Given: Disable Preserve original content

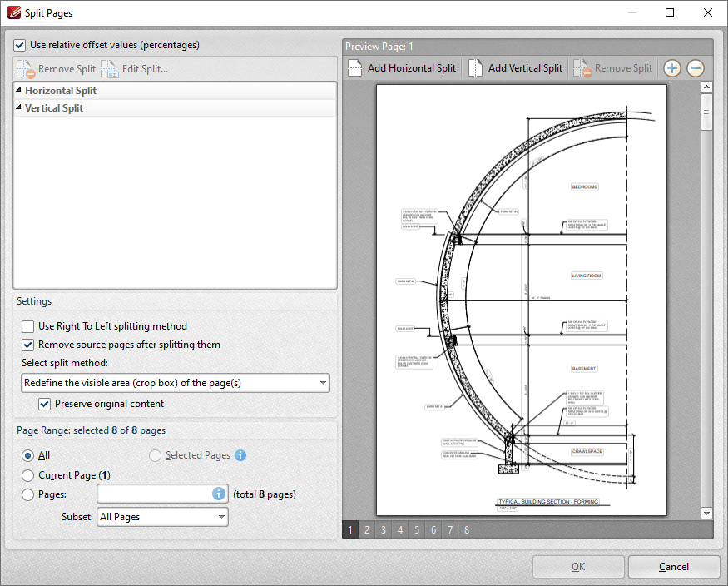Looking at the screenshot, I should coord(44,404).
